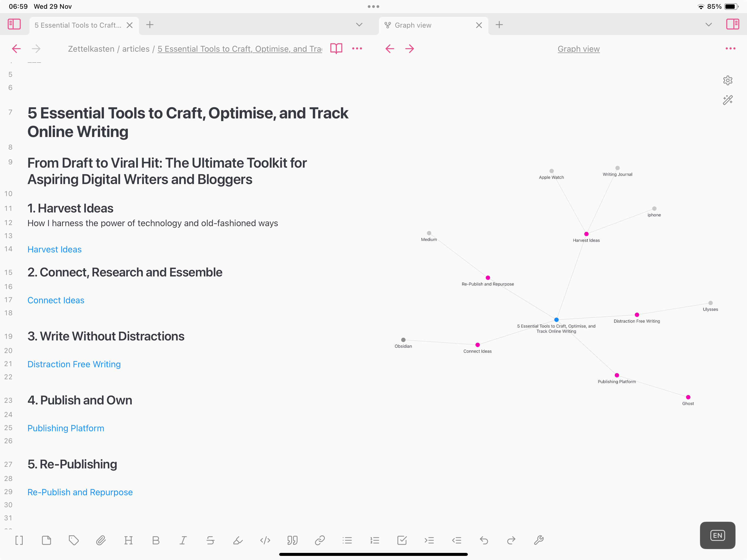Insert code block with code icon
The image size is (747, 560).
[x=265, y=540]
